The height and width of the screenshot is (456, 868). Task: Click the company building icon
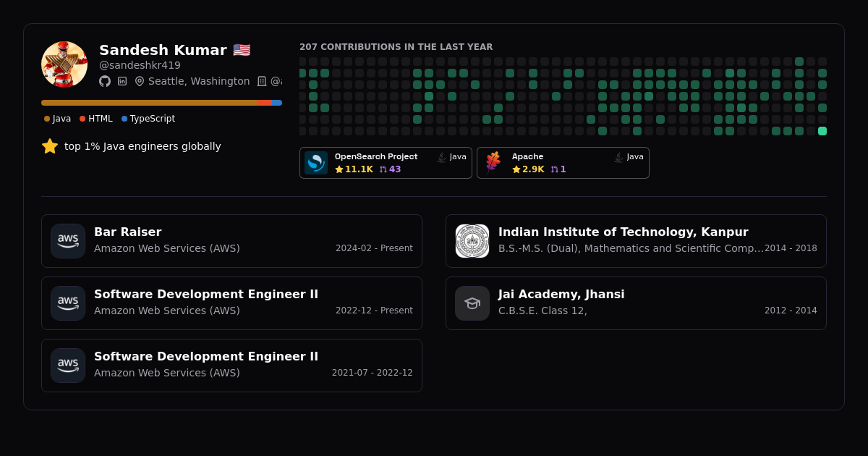tap(262, 81)
